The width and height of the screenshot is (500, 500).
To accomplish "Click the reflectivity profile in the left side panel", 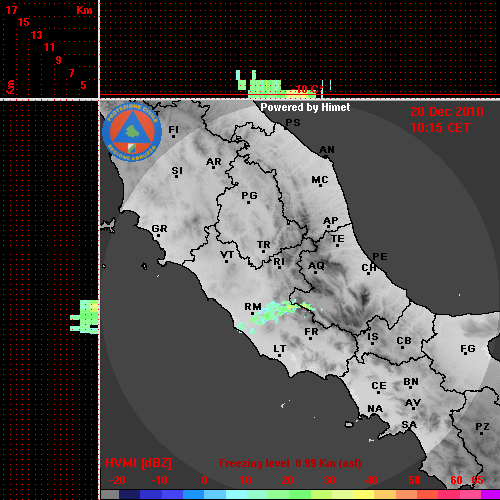I will click(85, 317).
